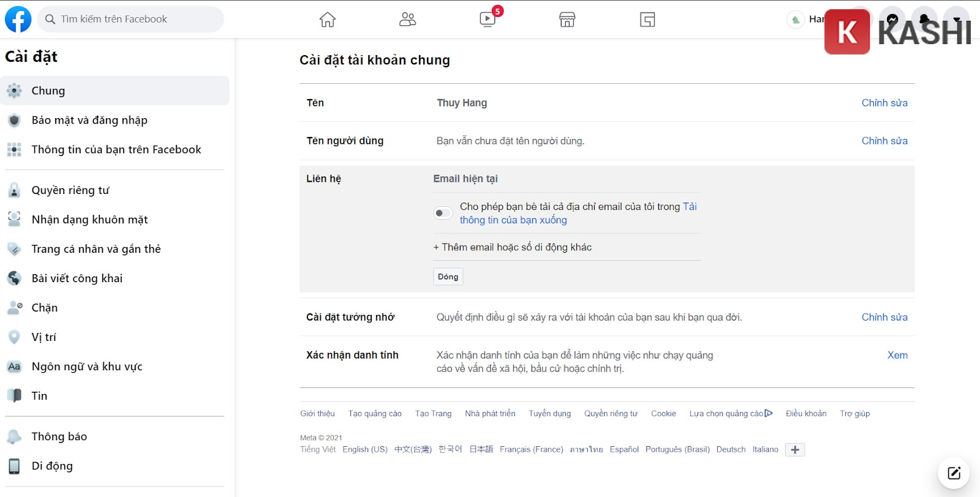Open Chặn settings section

[115, 307]
